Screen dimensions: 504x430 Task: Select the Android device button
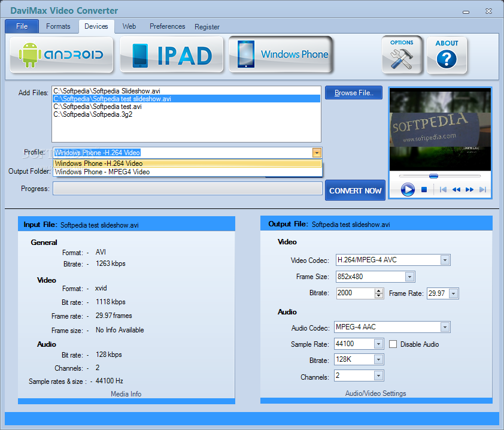tap(62, 54)
